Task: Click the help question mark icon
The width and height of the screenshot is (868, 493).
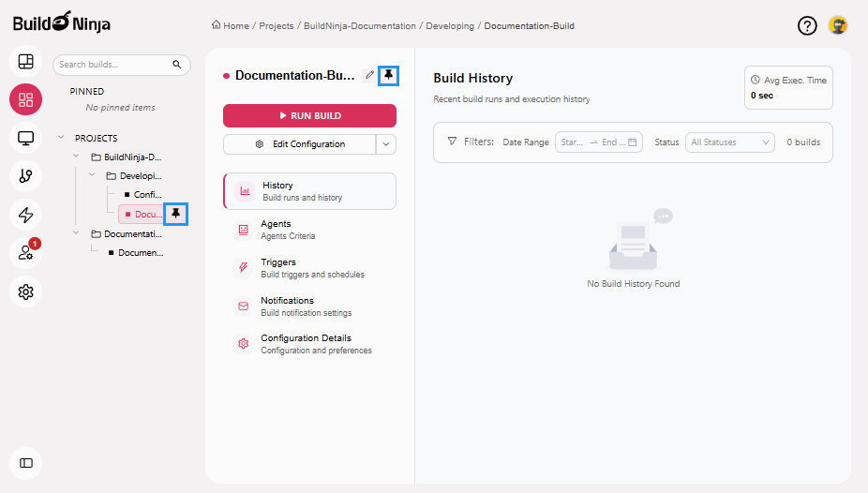Action: (807, 25)
